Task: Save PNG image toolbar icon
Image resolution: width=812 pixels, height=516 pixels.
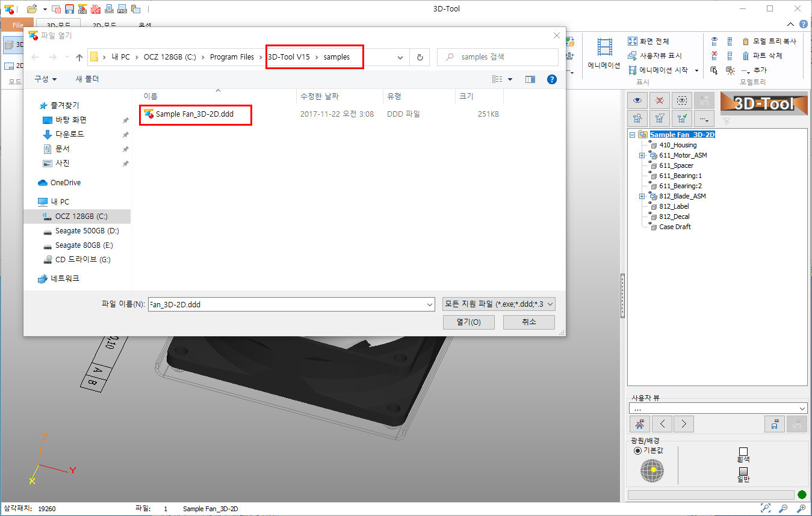Action: (122, 9)
